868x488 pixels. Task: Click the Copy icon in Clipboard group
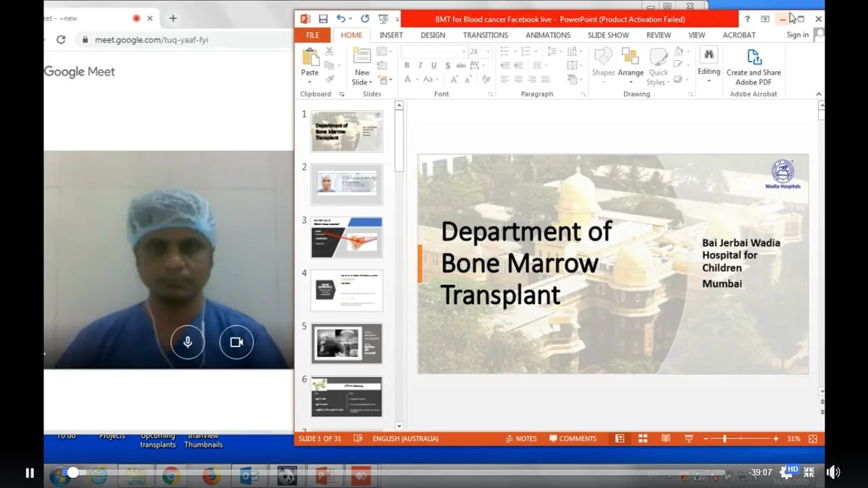pyautogui.click(x=329, y=65)
